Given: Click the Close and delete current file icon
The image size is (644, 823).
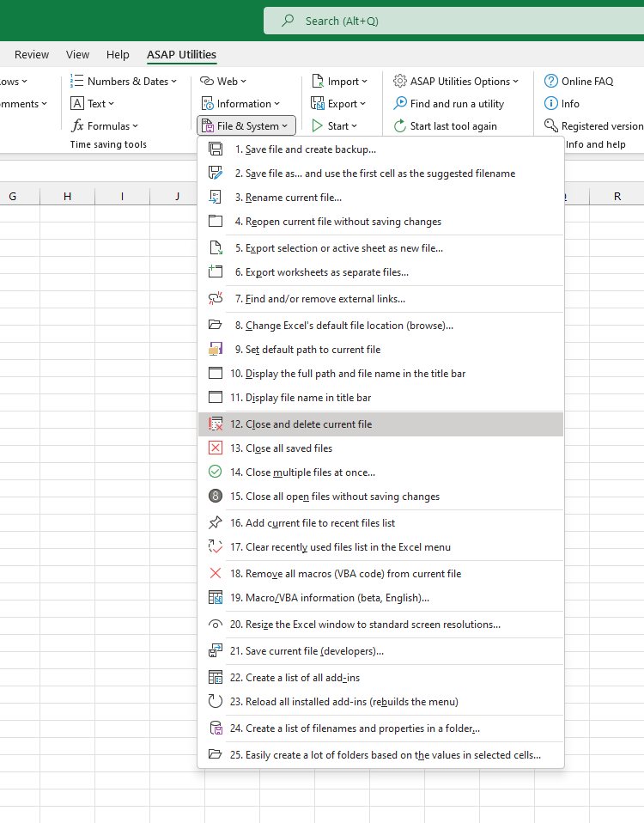Looking at the screenshot, I should click(215, 424).
